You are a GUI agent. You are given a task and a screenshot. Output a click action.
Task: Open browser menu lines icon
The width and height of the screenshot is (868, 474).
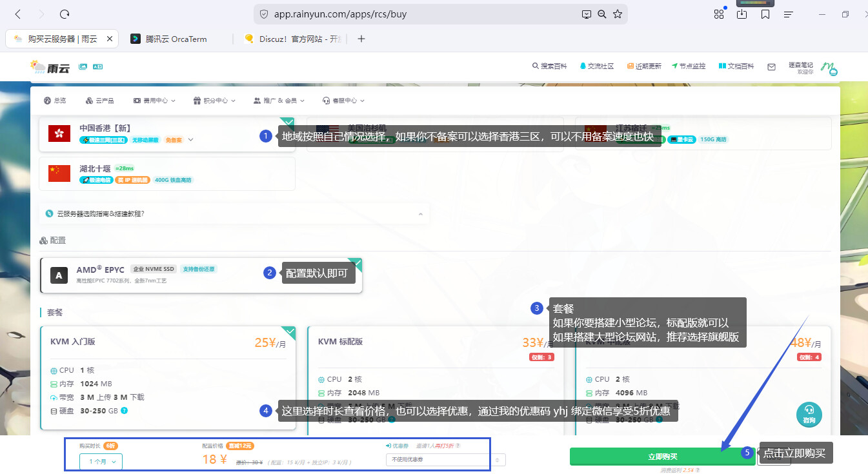[788, 14]
